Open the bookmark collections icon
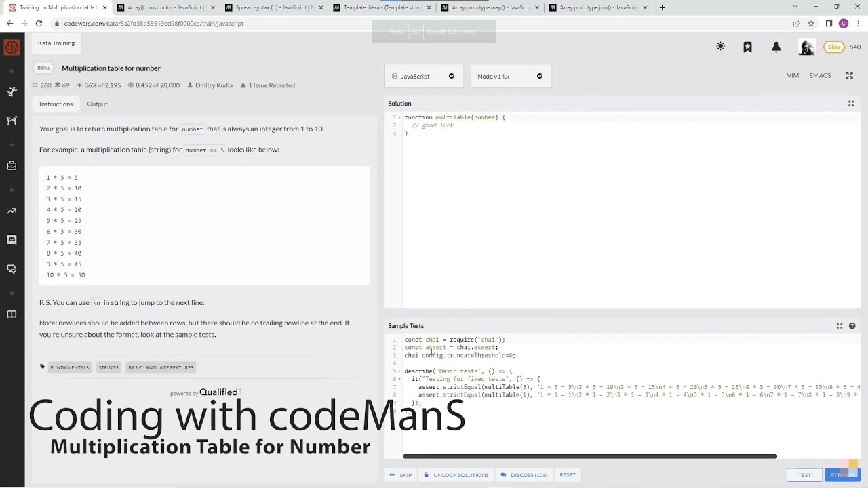The width and height of the screenshot is (868, 488). [747, 47]
